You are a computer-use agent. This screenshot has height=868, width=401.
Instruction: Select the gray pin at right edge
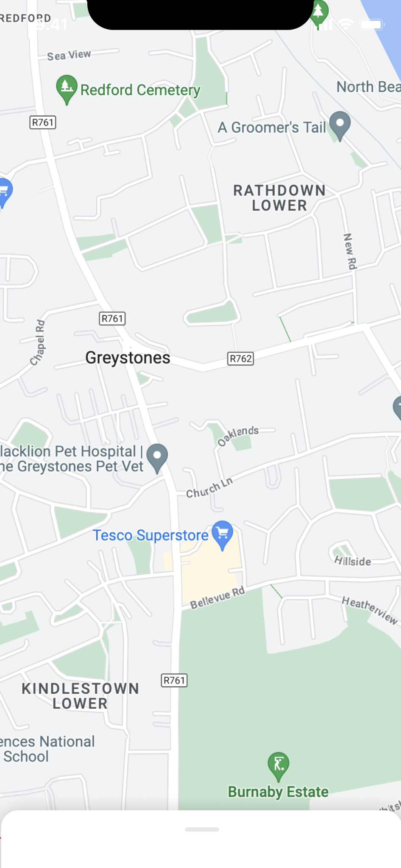coord(397,408)
